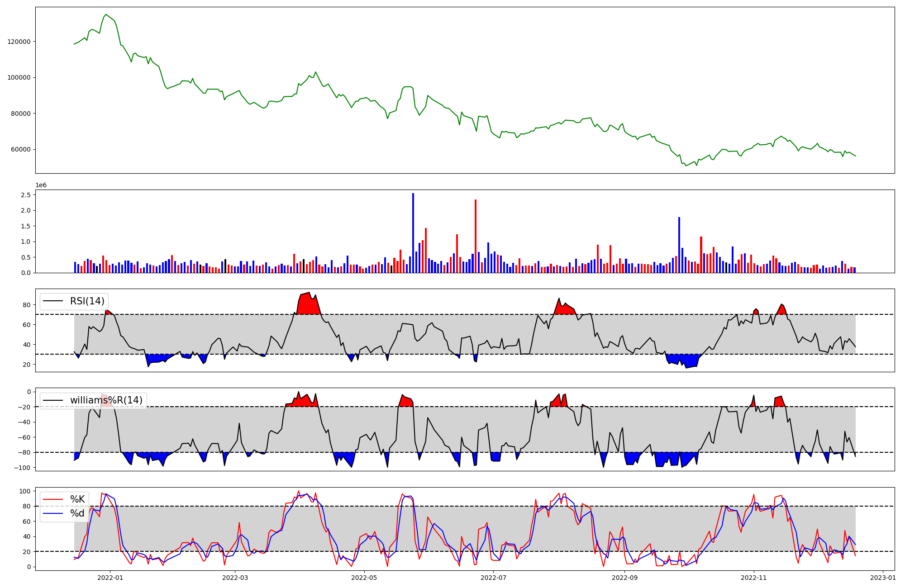Click the williams%R(14) legend label
This screenshot has height=588, width=905.
tap(106, 400)
